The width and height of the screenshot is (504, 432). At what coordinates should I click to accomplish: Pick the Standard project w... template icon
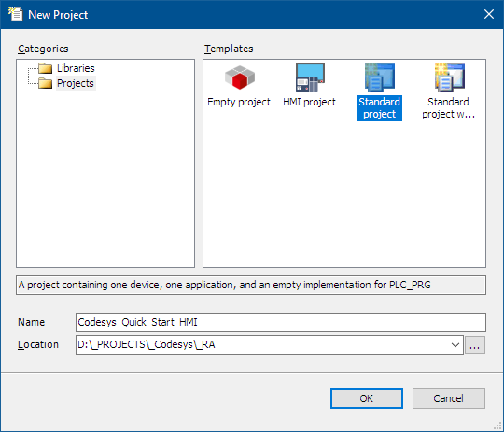(449, 77)
